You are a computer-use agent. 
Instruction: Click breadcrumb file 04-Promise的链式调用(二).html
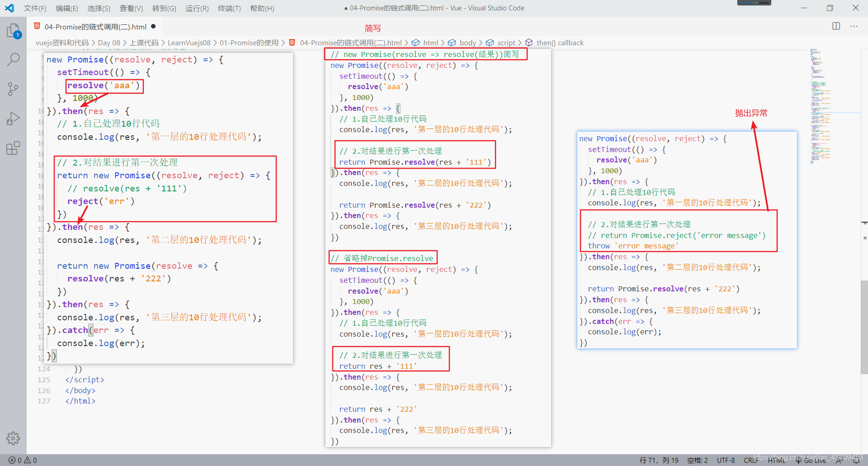pyautogui.click(x=345, y=43)
